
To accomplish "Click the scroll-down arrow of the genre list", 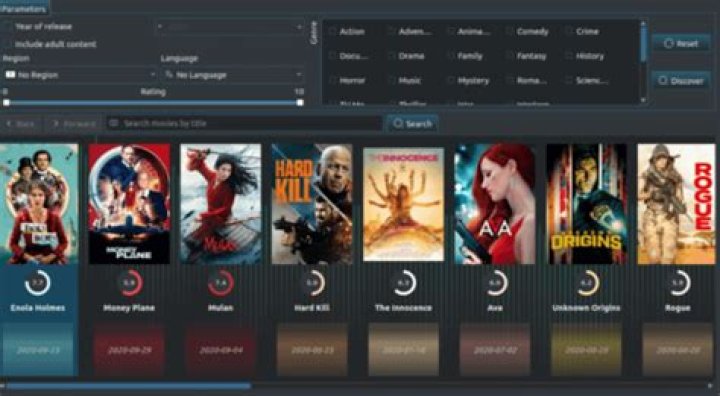I will (x=643, y=100).
